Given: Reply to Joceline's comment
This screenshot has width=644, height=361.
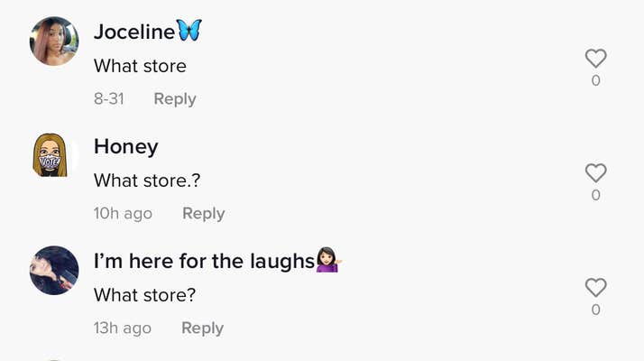Looking at the screenshot, I should point(174,99).
